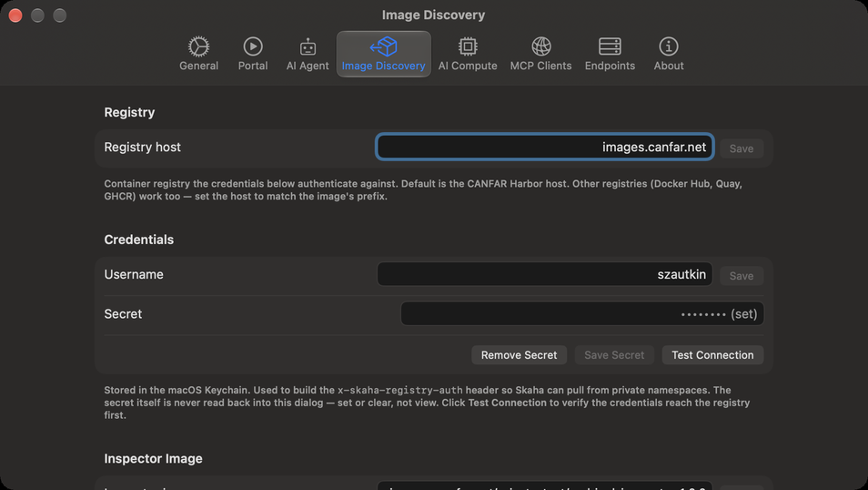Click the 'Username' row label
Image resolution: width=868 pixels, height=490 pixels.
[134, 274]
